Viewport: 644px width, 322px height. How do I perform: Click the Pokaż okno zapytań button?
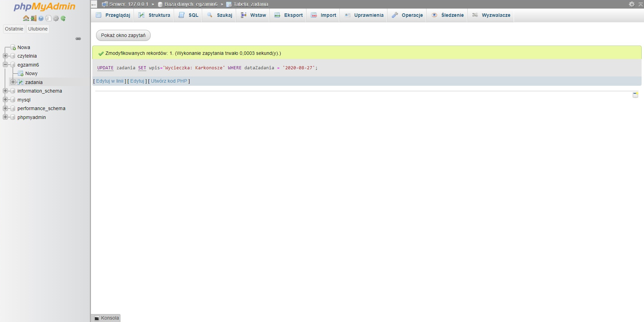click(123, 35)
